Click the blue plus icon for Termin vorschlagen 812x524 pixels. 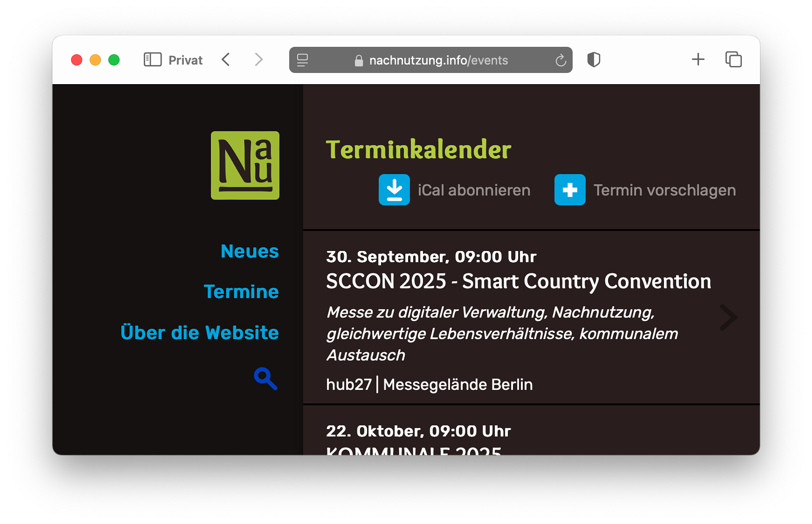click(x=570, y=189)
